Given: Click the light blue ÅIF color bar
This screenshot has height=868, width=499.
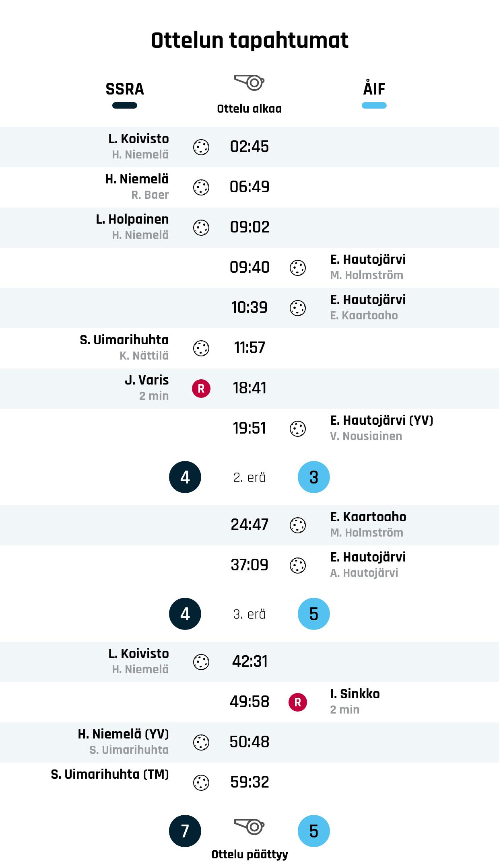Looking at the screenshot, I should click(x=374, y=106).
